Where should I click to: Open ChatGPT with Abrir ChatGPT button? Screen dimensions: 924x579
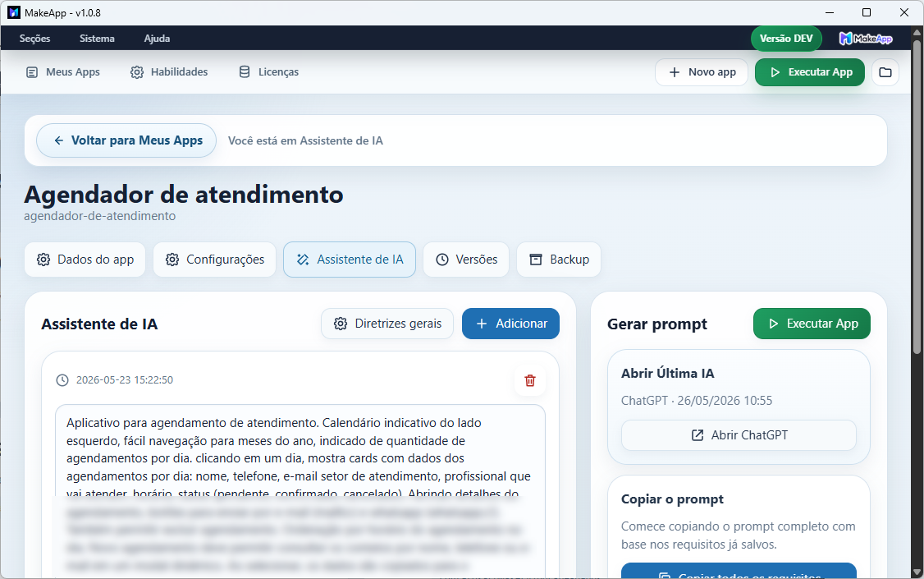739,435
